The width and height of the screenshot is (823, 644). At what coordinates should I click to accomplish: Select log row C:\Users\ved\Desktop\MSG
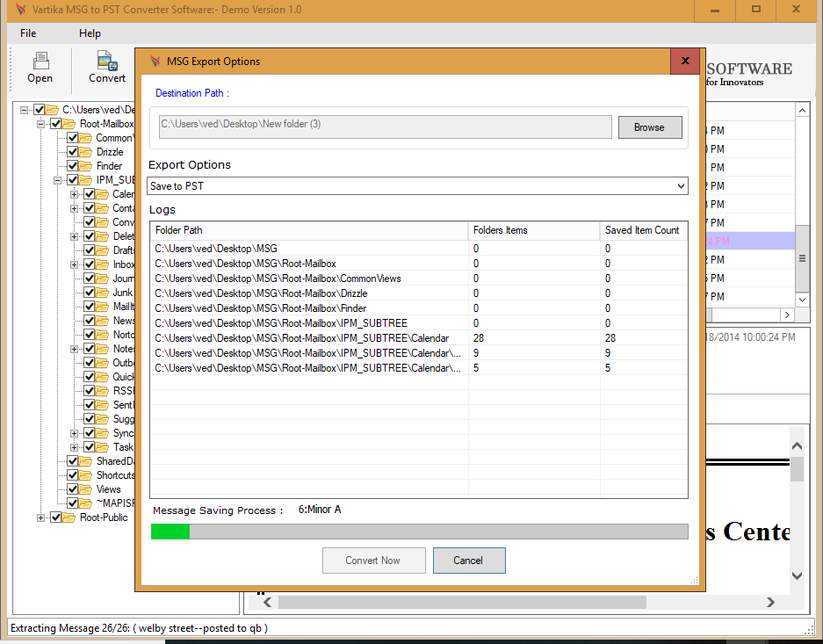point(418,249)
